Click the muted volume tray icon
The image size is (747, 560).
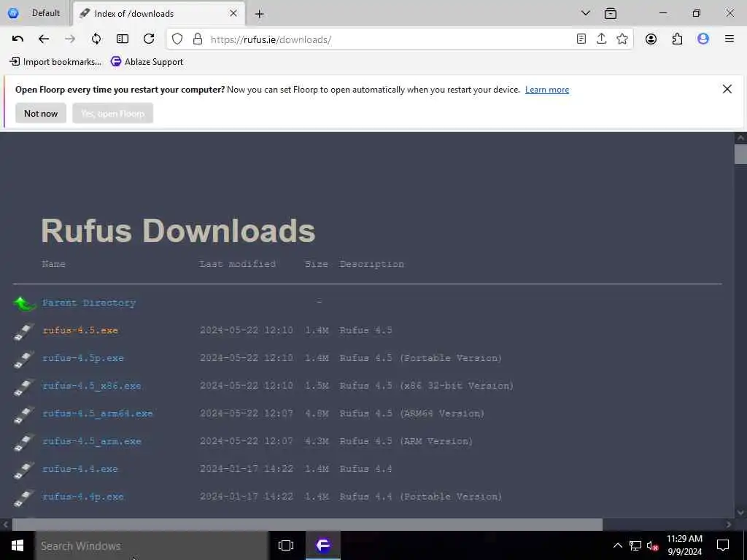(x=652, y=545)
